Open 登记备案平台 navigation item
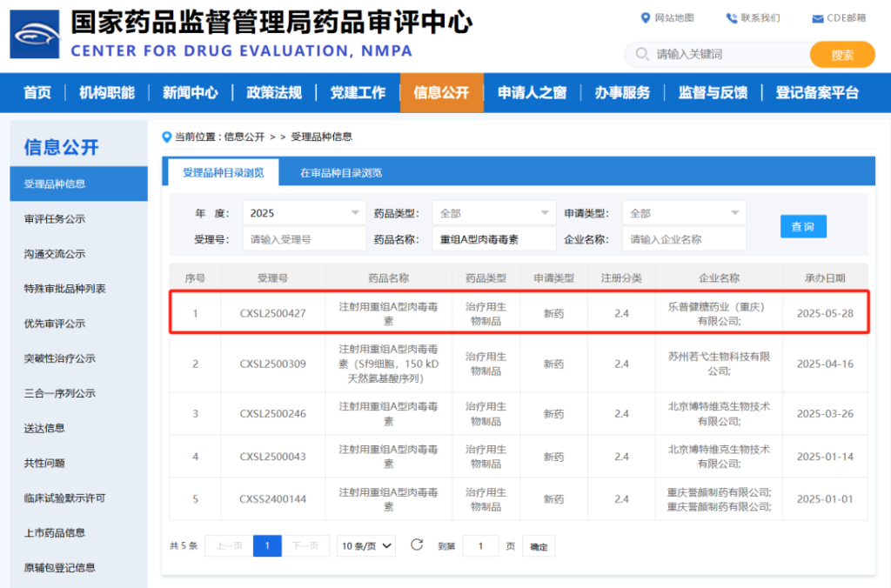Viewport: 891px width, 588px height. pyautogui.click(x=817, y=92)
